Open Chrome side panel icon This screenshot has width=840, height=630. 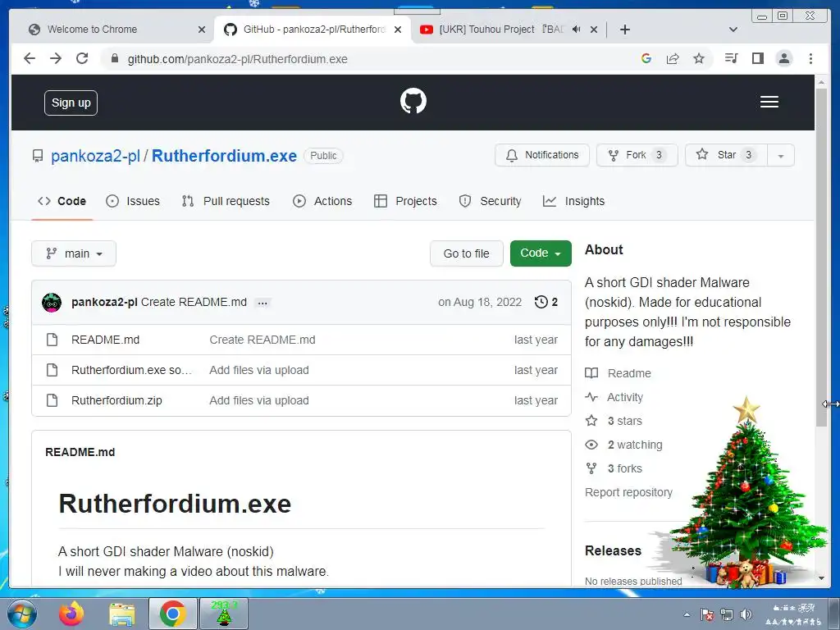[757, 58]
